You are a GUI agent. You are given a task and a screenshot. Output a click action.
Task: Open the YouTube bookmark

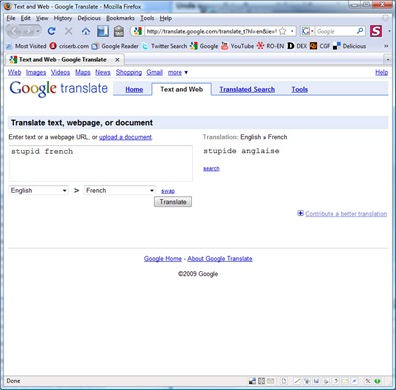tap(237, 46)
